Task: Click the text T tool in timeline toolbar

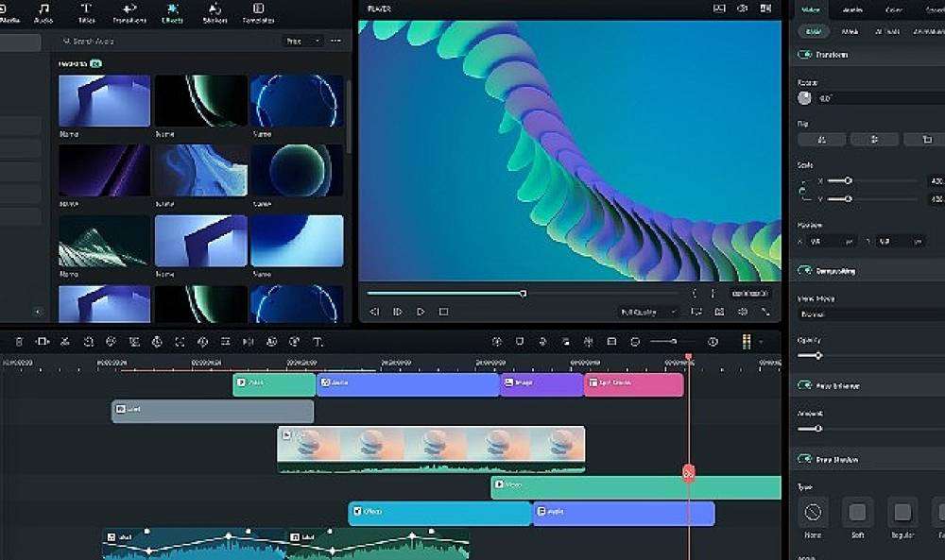Action: (318, 342)
